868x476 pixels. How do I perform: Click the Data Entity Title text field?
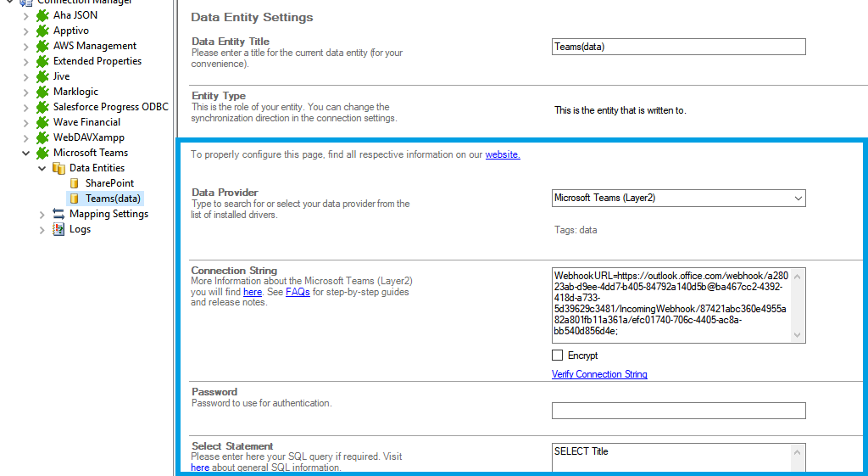(x=678, y=47)
